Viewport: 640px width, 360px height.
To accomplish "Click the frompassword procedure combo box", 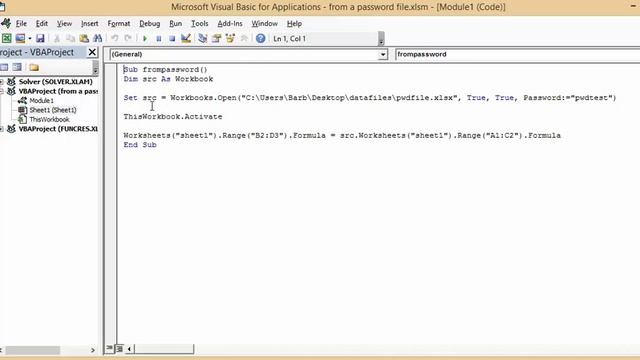I will pyautogui.click(x=518, y=54).
